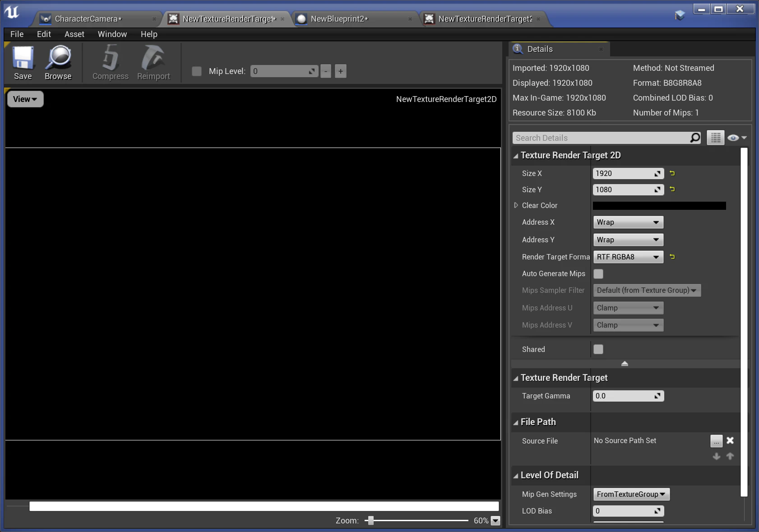
Task: Click the Source File browse ellipsis button
Action: coord(717,441)
